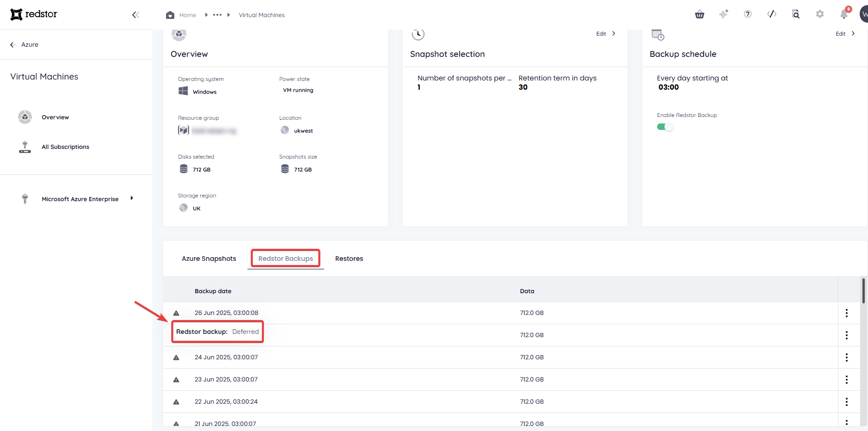Click the Snapshots size database icon
This screenshot has height=431, width=868.
tap(285, 169)
